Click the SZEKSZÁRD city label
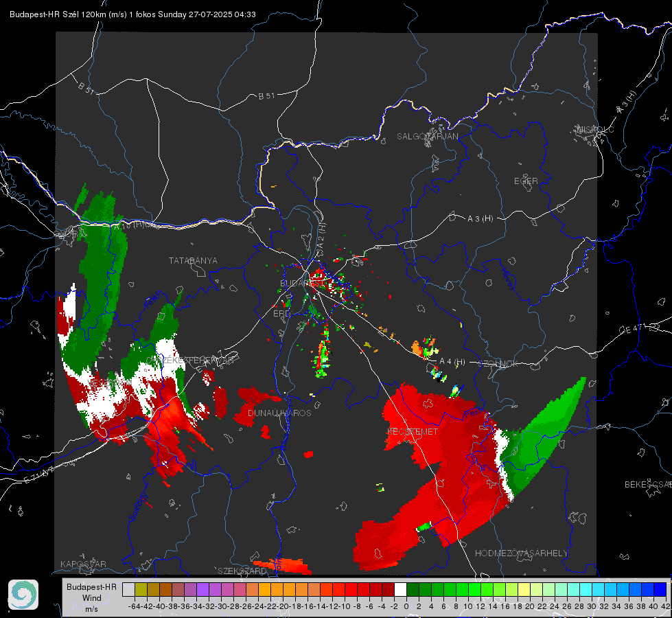 click(242, 571)
